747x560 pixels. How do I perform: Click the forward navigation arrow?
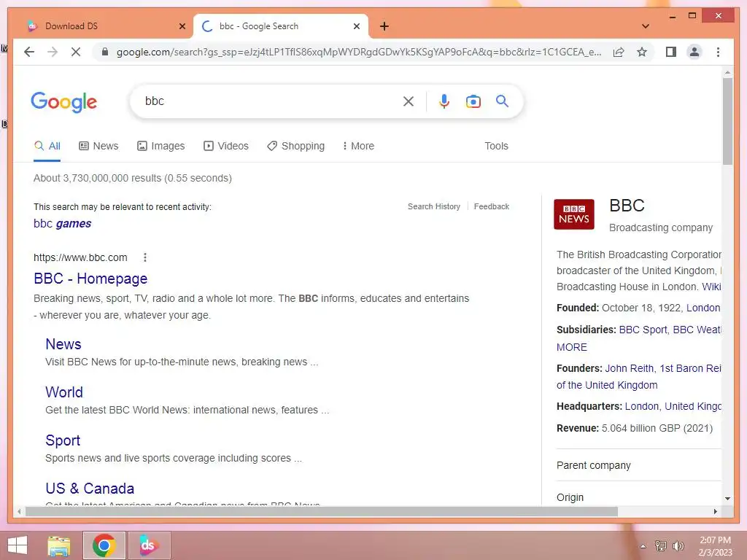(x=53, y=52)
